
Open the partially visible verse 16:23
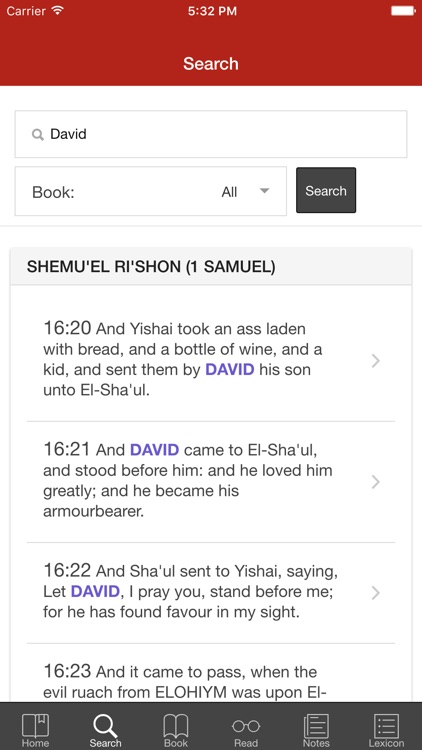pyautogui.click(x=211, y=681)
